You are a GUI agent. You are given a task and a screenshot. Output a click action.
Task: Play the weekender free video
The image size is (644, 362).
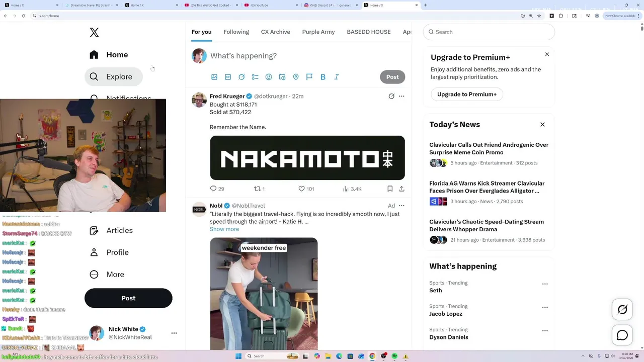264,294
